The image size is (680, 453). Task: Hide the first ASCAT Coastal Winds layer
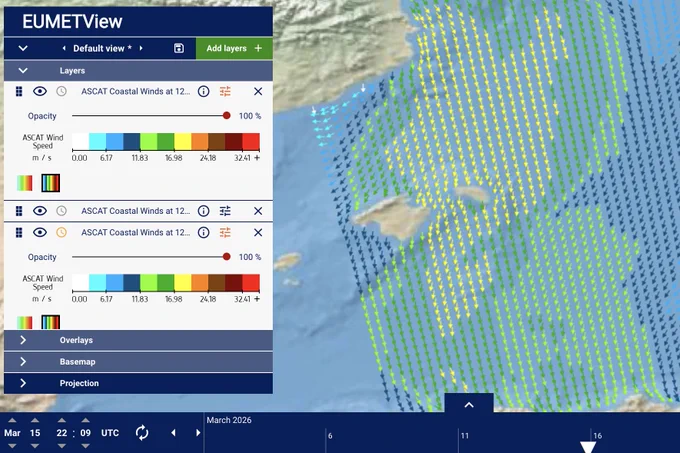(x=40, y=91)
